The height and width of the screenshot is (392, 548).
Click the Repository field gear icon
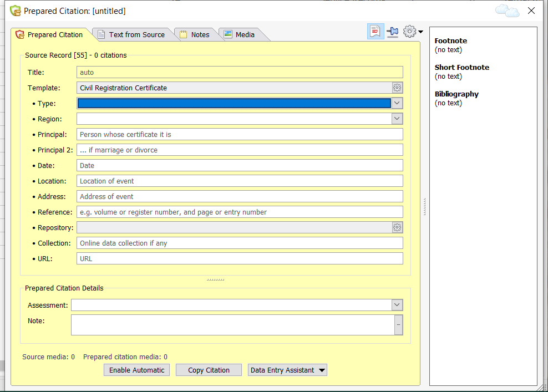pyautogui.click(x=397, y=227)
